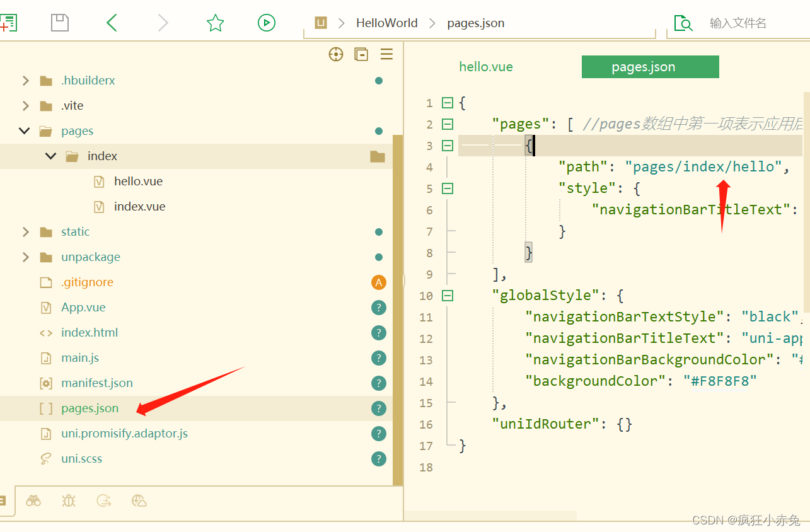Click the collapse all icon in explorer
Viewport: 810px width, 532px height.
[361, 54]
